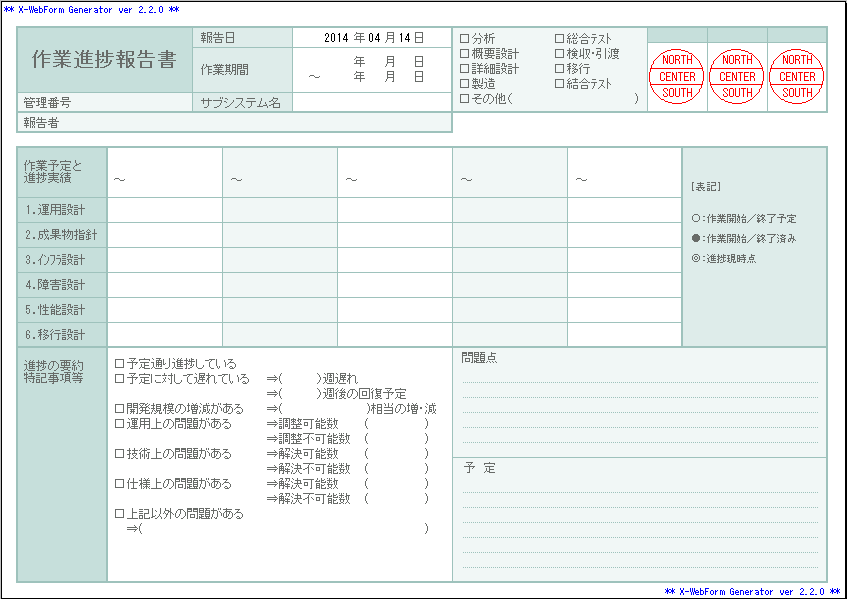
Task: Check the 予定通り進捗している box
Action: click(120, 364)
